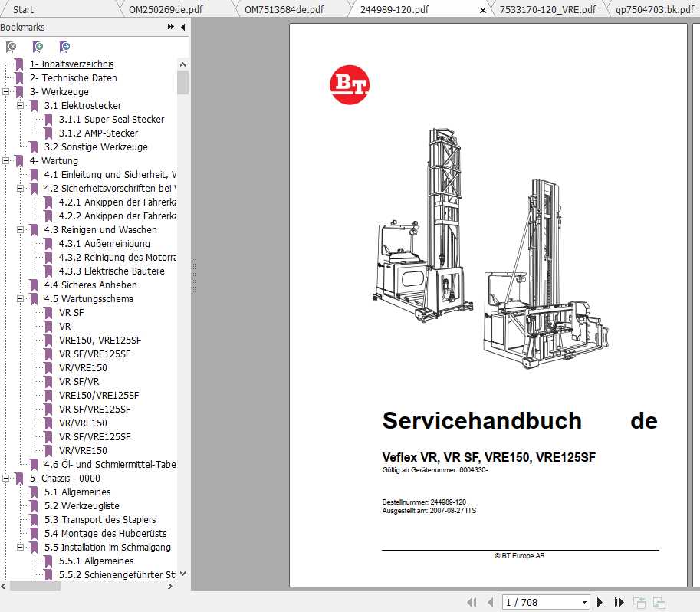Switch to the OM250269de.pdf tab

pyautogui.click(x=166, y=10)
